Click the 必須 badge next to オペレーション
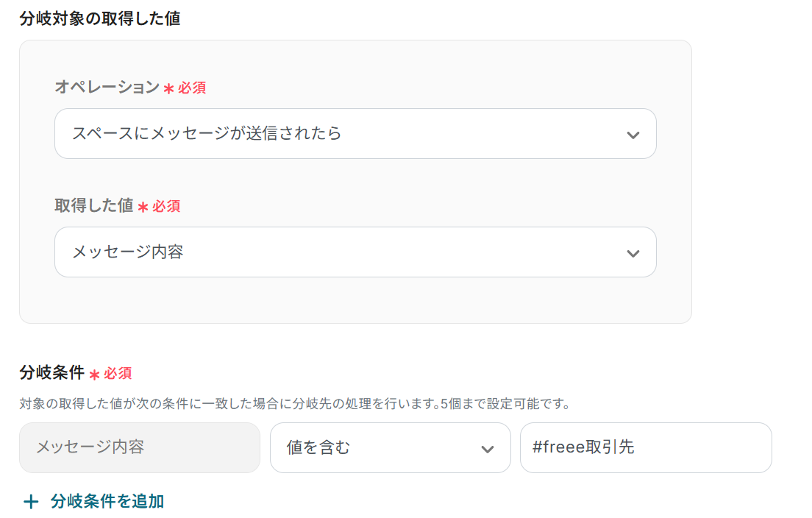 [192, 88]
